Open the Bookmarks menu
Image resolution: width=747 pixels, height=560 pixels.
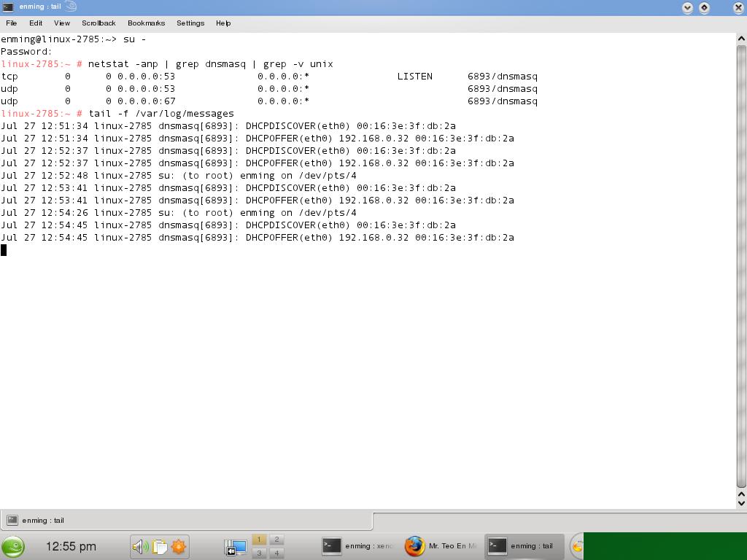click(146, 23)
